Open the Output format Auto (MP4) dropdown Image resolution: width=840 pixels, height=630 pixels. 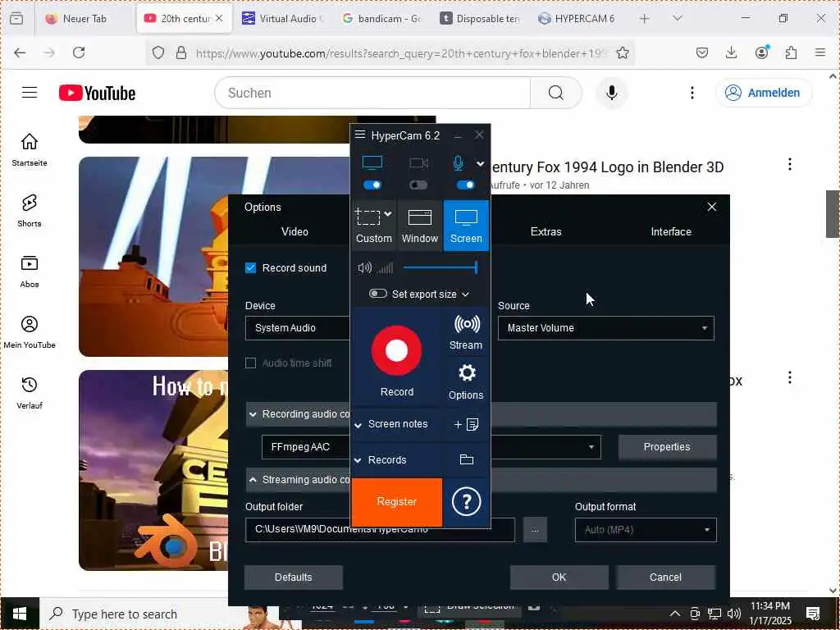pos(646,530)
